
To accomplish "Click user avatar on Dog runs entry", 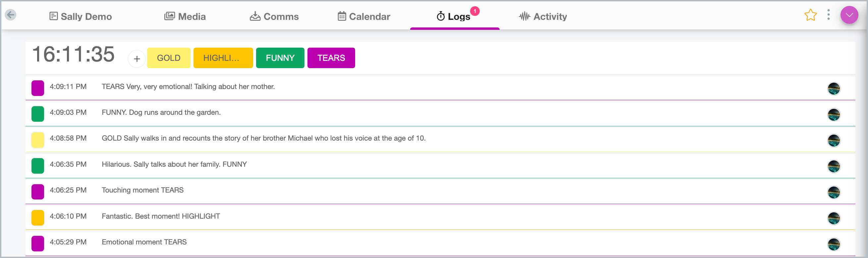I will pos(834,114).
